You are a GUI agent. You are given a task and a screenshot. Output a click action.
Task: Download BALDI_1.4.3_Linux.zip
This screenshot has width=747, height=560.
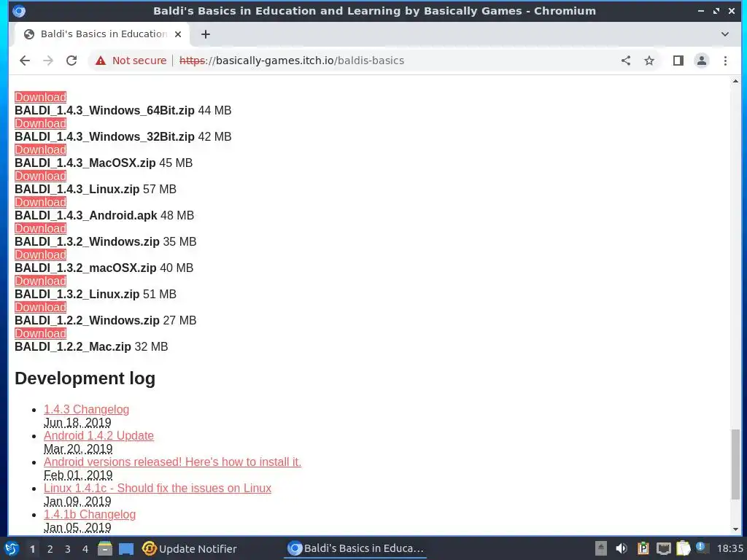[x=41, y=176]
